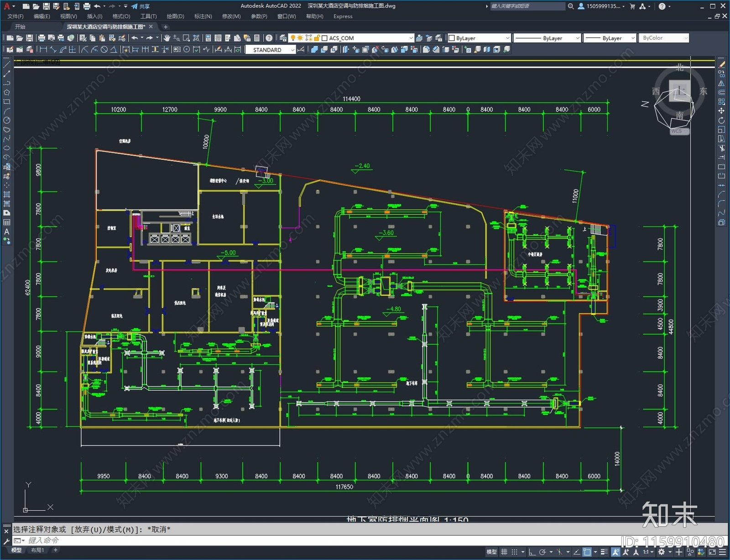The width and height of the screenshot is (730, 560).
Task: Toggle object snap in status bar
Action: tap(587, 552)
